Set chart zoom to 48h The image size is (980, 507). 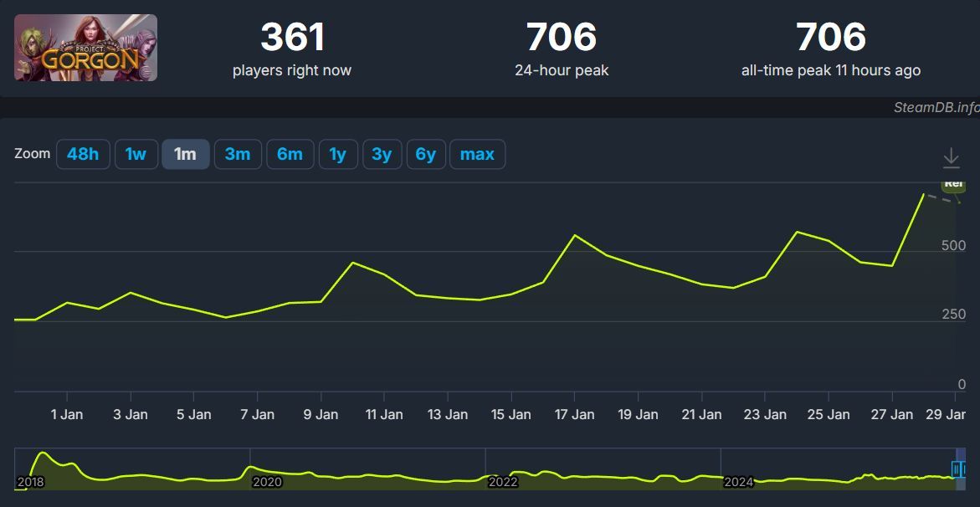tap(83, 155)
